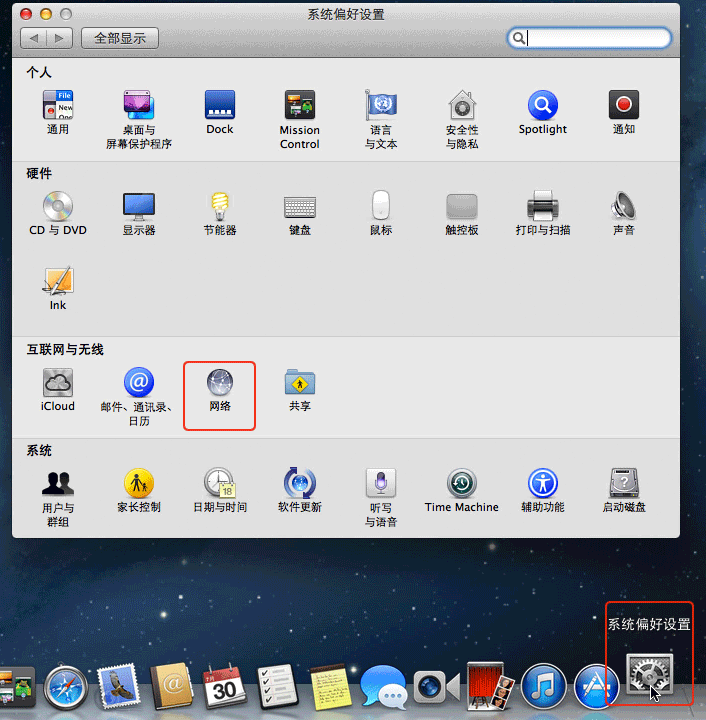The image size is (706, 720).
Task: Click the 全部显示 (Show All) button
Action: tap(120, 38)
